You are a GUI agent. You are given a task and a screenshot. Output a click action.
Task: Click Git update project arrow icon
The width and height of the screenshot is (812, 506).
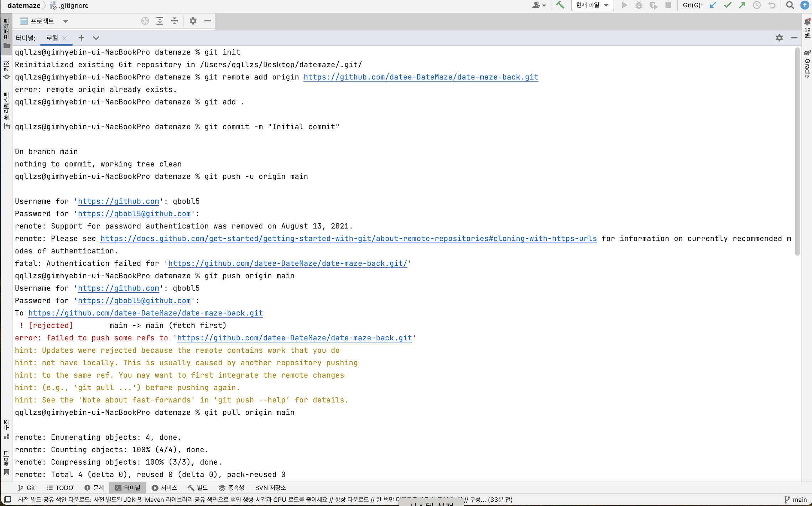pyautogui.click(x=713, y=5)
